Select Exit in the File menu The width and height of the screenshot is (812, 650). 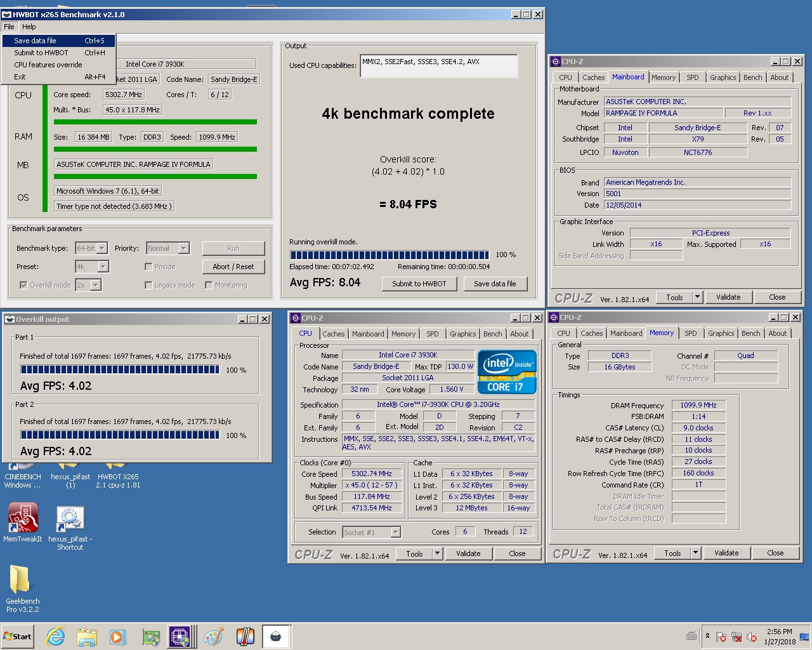(58, 77)
